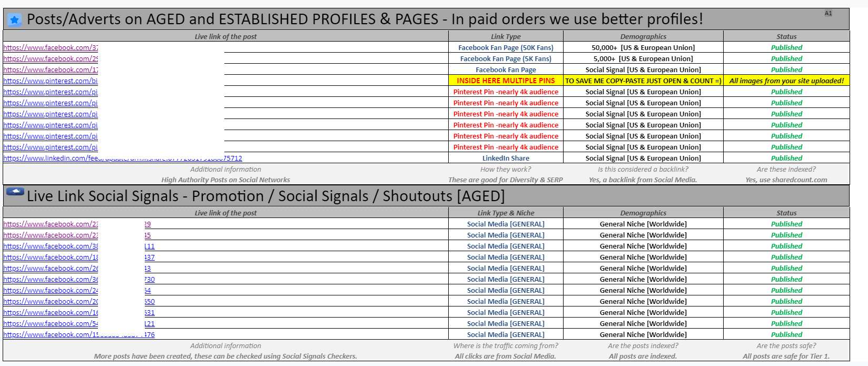Click the Are the posts safe? cell

coord(786,345)
